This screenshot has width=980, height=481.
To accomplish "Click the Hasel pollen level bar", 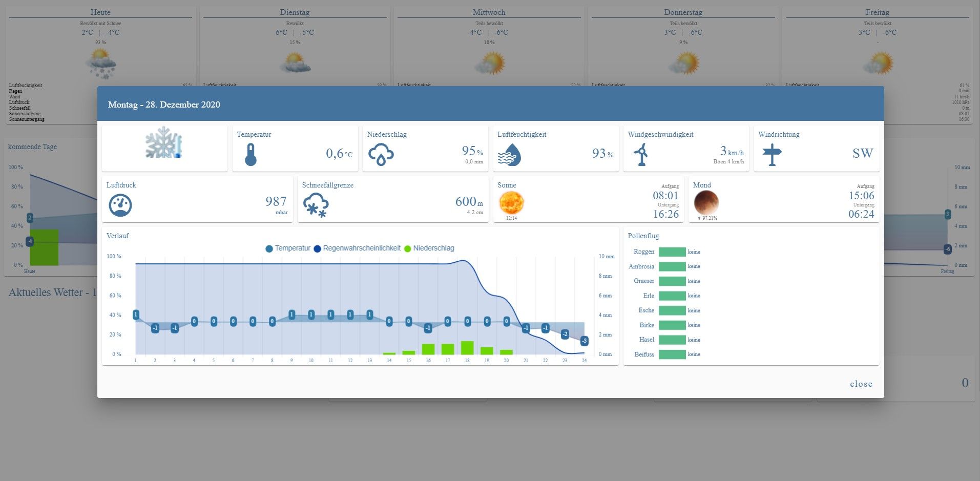I will (x=672, y=340).
